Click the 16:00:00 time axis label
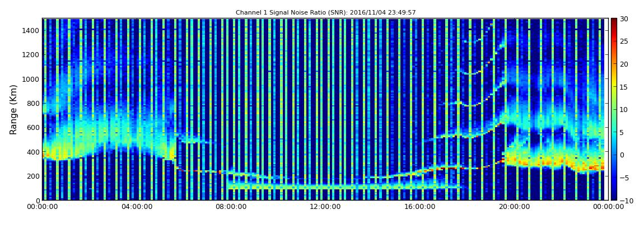The image size is (644, 228). pyautogui.click(x=419, y=207)
